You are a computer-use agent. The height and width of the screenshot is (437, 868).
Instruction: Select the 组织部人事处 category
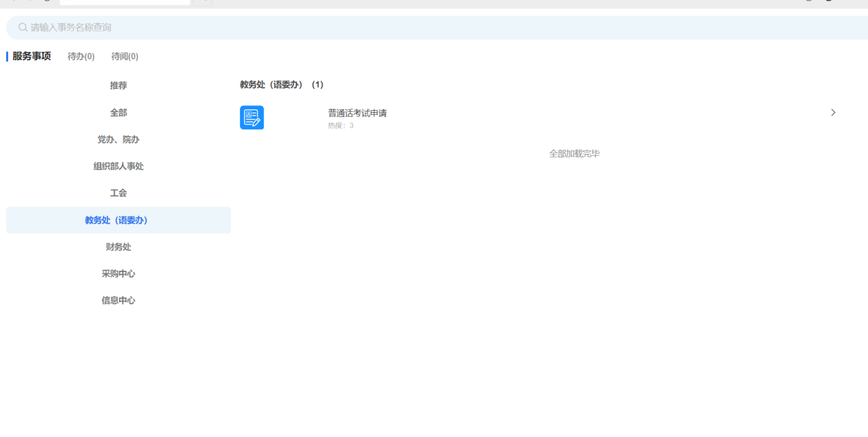click(118, 166)
